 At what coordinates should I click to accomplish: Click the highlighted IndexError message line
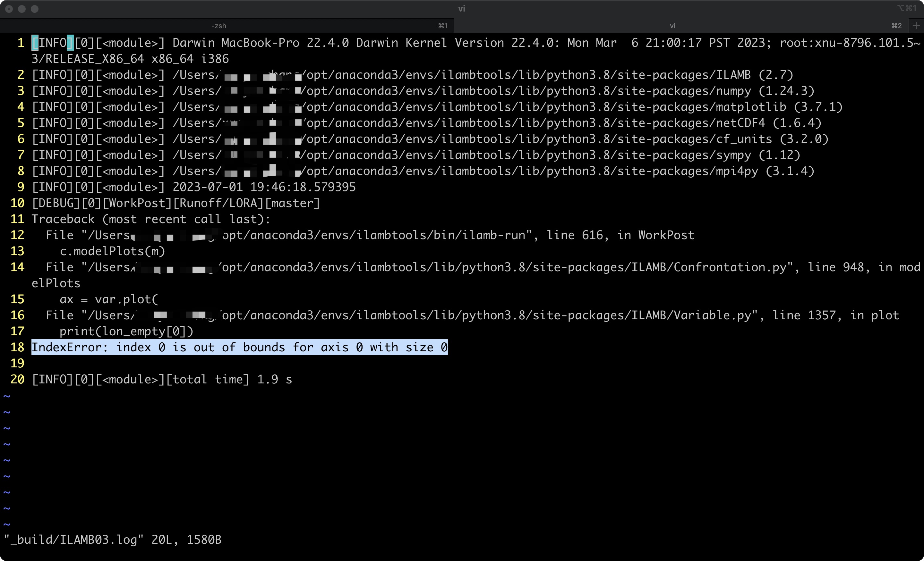click(239, 347)
